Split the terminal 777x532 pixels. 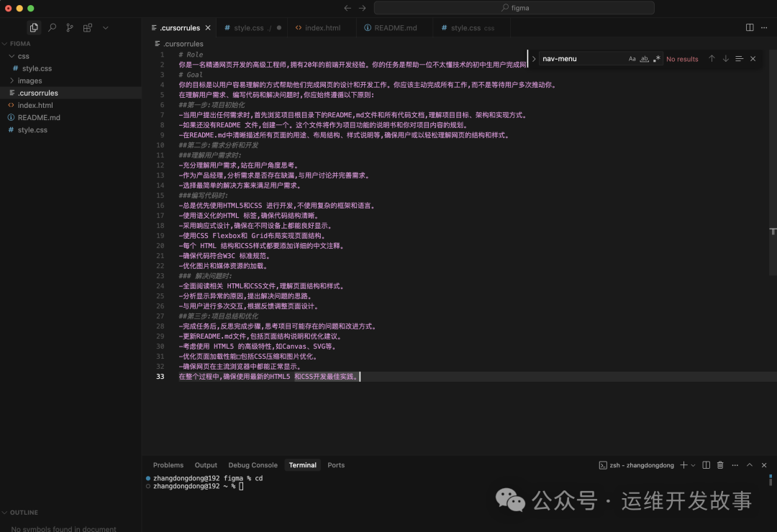pyautogui.click(x=706, y=465)
